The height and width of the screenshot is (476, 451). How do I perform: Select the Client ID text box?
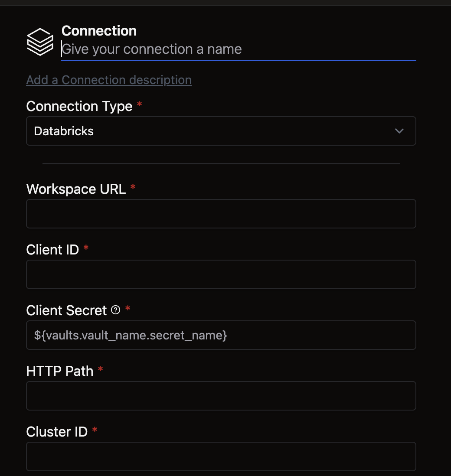221,274
